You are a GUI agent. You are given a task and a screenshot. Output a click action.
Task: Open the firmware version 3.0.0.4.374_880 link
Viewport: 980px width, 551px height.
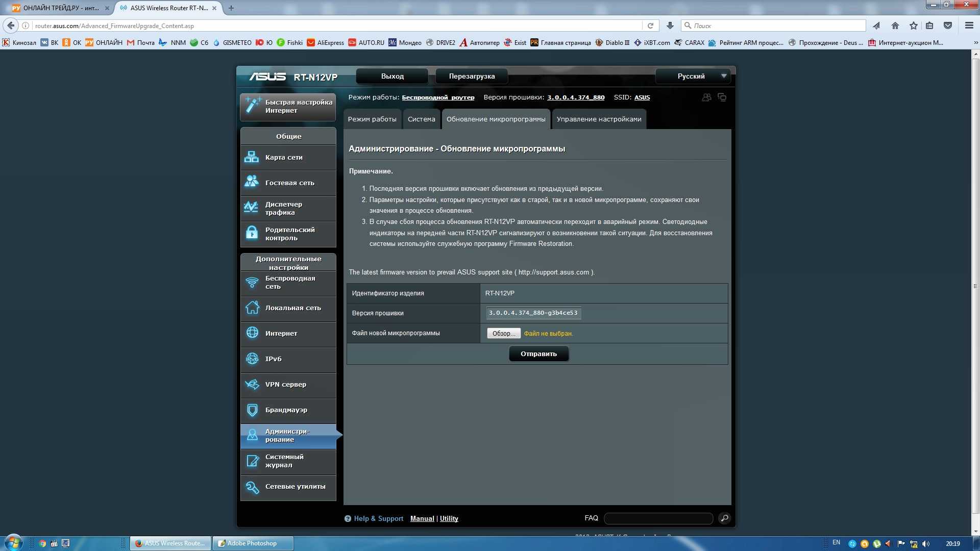[x=576, y=97]
